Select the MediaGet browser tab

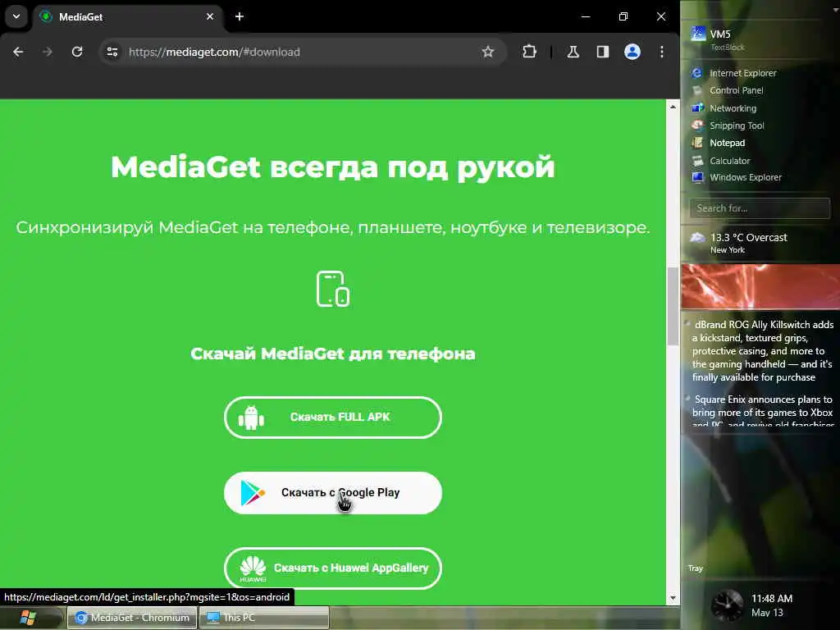pos(127,16)
